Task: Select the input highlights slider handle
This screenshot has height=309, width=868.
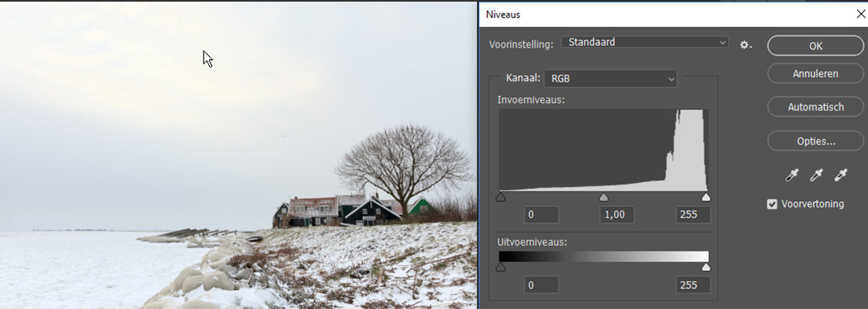Action: 706,197
